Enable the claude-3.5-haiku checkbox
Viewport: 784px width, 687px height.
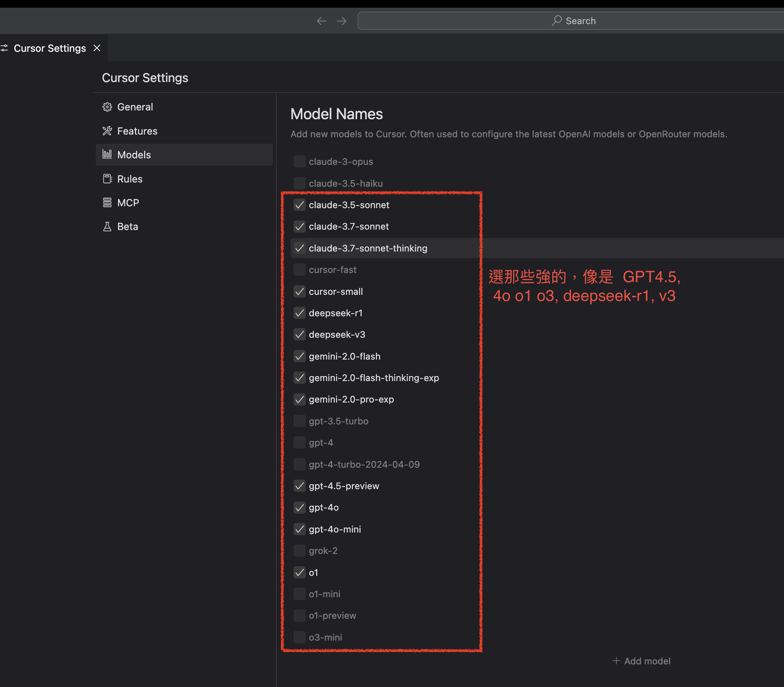300,183
